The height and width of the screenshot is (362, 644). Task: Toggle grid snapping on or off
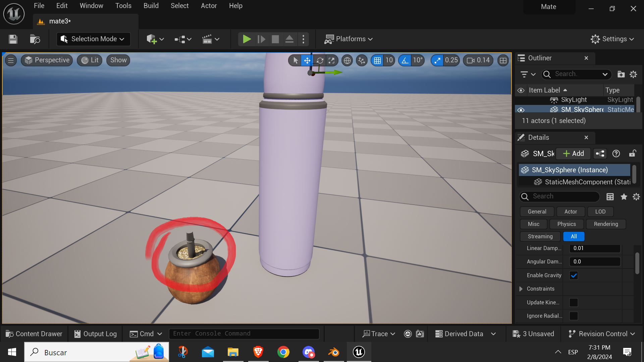377,60
